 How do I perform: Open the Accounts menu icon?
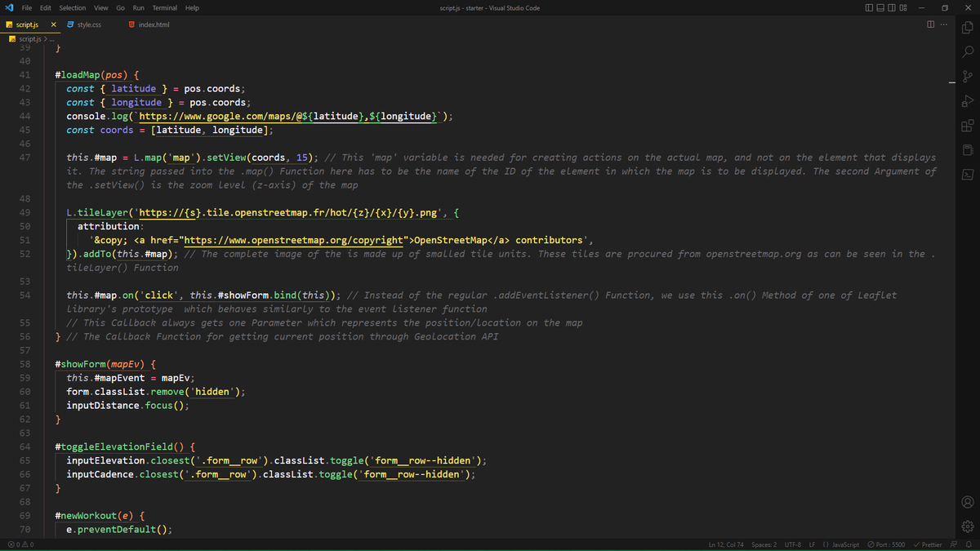click(968, 502)
